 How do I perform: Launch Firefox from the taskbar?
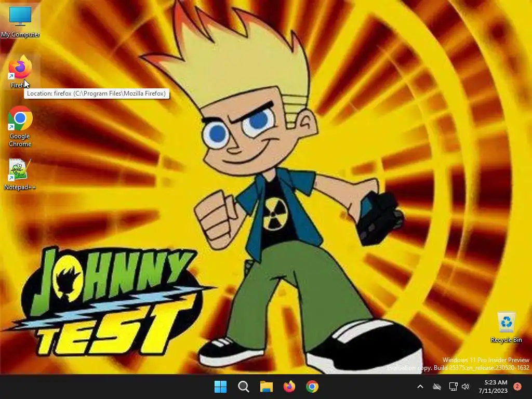289,387
